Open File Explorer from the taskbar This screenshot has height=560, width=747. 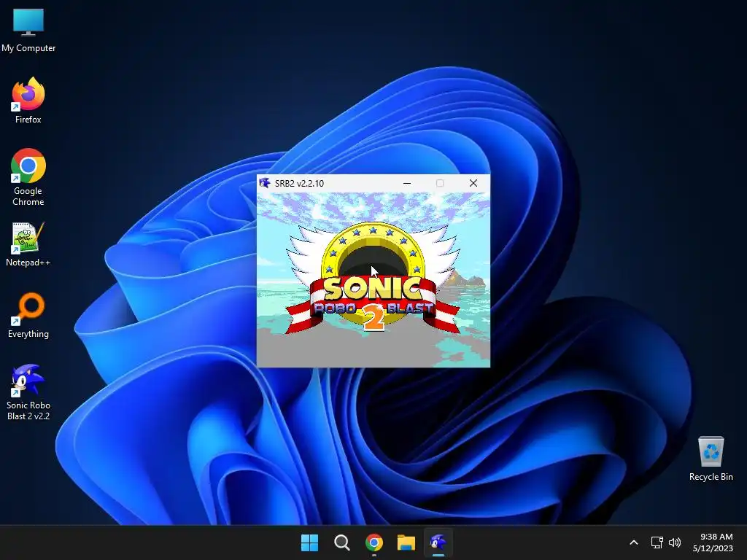[406, 542]
